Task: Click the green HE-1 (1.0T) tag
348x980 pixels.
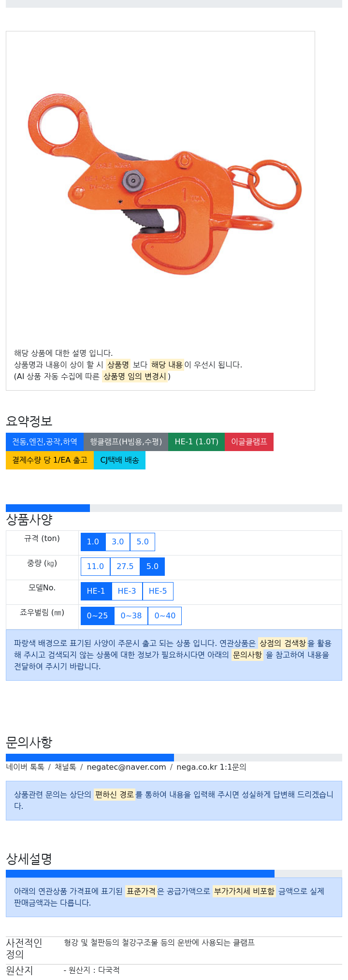Action: coord(196,442)
